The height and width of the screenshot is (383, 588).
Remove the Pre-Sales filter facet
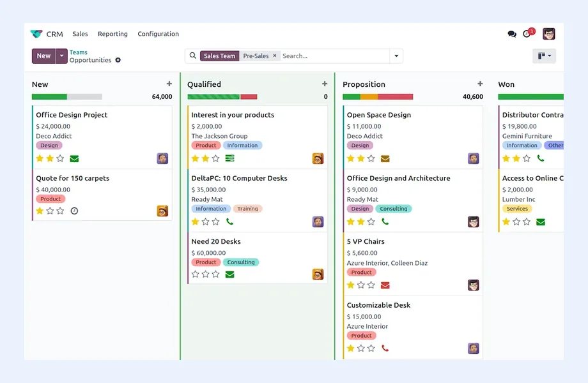[x=274, y=56]
